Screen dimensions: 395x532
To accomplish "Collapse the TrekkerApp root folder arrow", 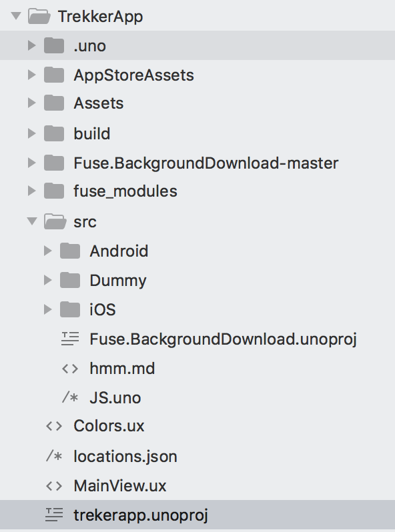I will click(x=16, y=15).
